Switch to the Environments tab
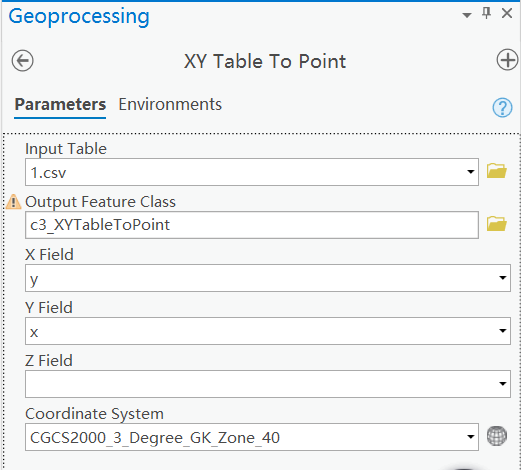The image size is (521, 470). [170, 104]
